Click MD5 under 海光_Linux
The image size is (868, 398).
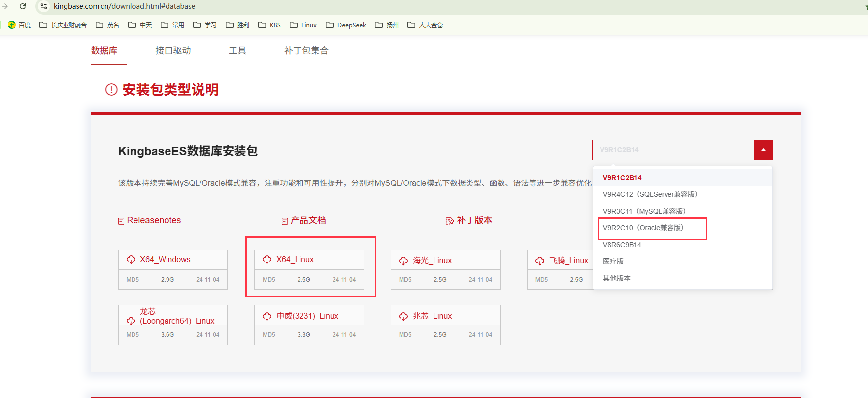[x=405, y=280]
